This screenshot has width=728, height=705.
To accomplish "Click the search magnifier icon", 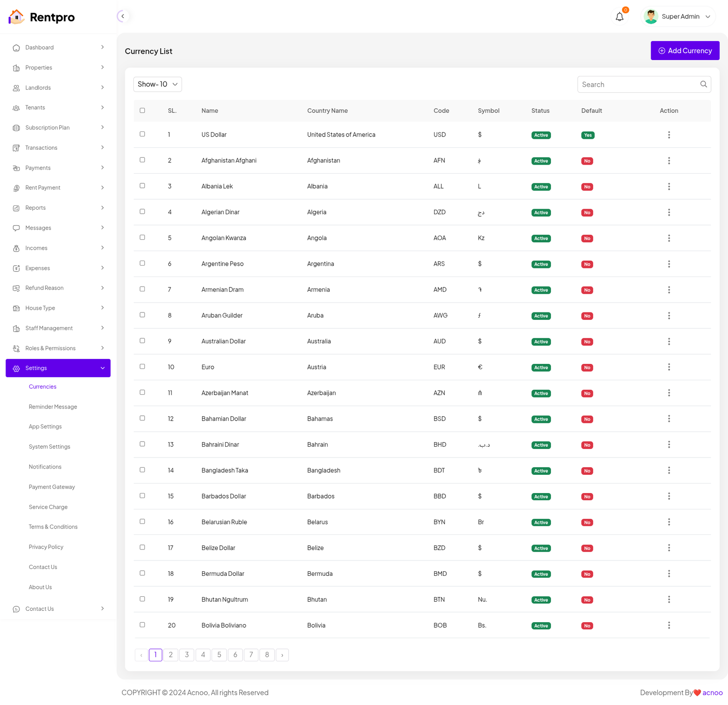I will pyautogui.click(x=703, y=84).
